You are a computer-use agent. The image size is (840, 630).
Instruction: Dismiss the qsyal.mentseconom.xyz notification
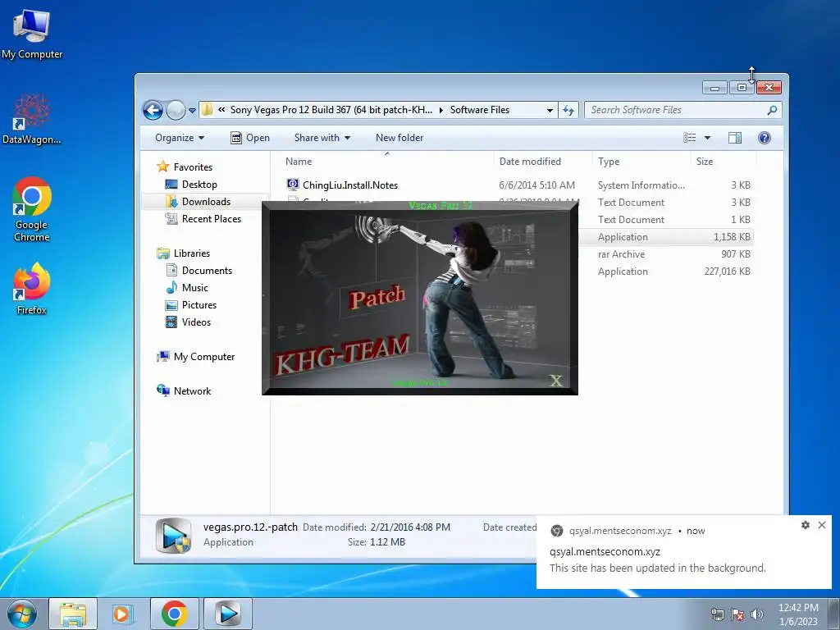pos(822,525)
